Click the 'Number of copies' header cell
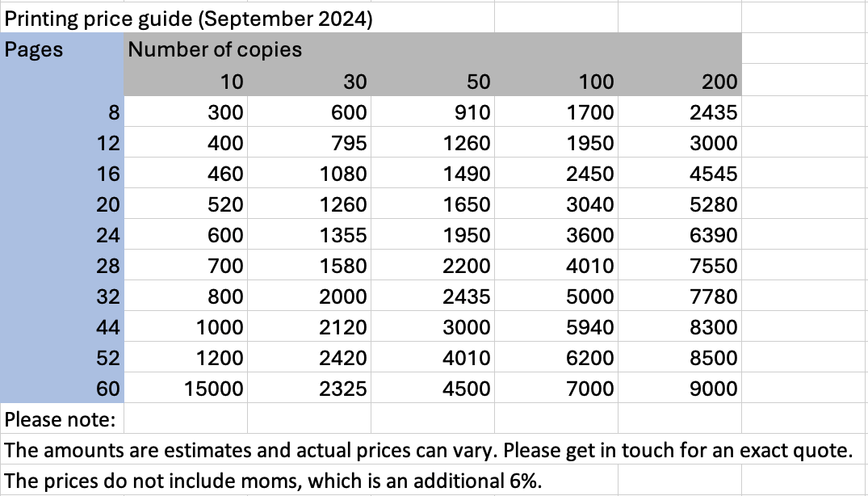Viewport: 868px width, 496px height. [215, 49]
